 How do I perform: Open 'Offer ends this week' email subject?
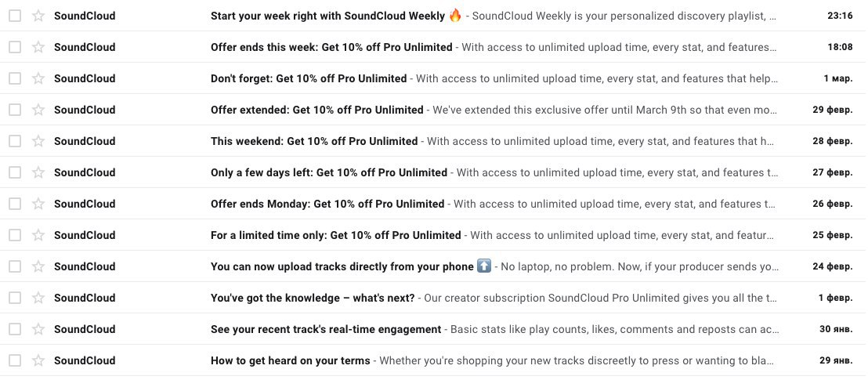(x=331, y=47)
